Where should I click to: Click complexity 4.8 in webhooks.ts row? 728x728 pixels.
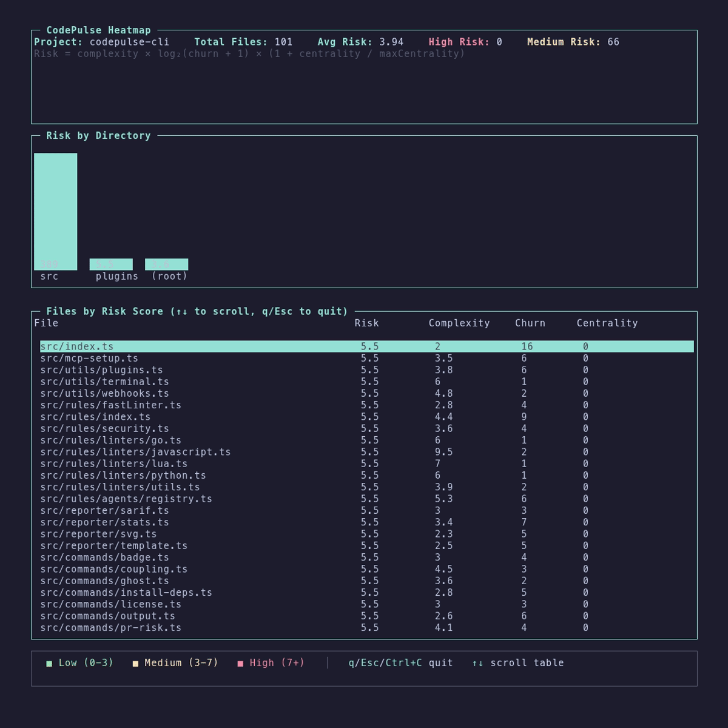coord(443,393)
